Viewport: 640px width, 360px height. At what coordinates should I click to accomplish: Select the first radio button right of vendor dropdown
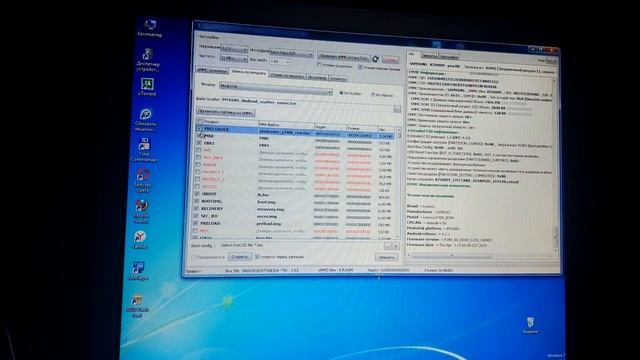pyautogui.click(x=341, y=93)
